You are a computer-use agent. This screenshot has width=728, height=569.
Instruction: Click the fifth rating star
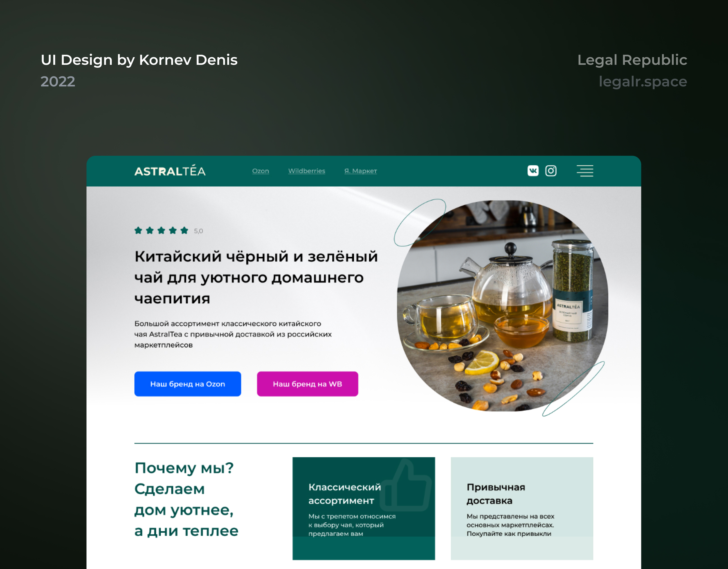(x=184, y=230)
